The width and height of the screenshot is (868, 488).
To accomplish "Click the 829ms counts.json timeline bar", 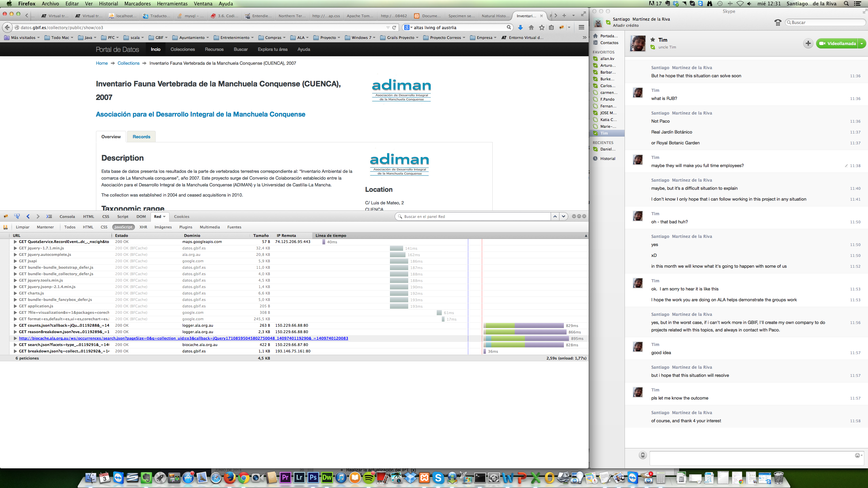I will click(524, 325).
